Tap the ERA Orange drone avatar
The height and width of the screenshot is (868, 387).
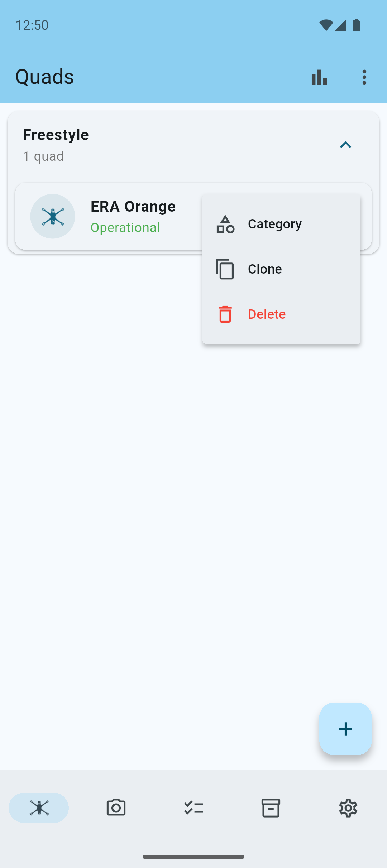53,216
